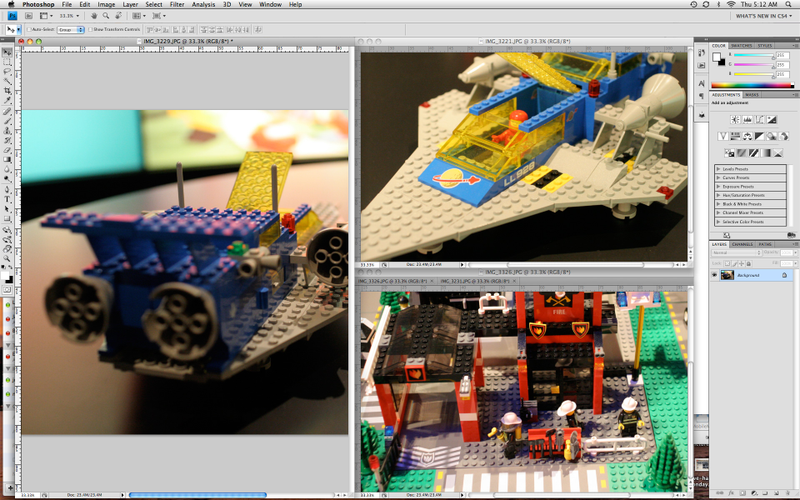Open the layer blending mode Normal dropdown
Image resolution: width=800 pixels, height=500 pixels.
point(737,253)
